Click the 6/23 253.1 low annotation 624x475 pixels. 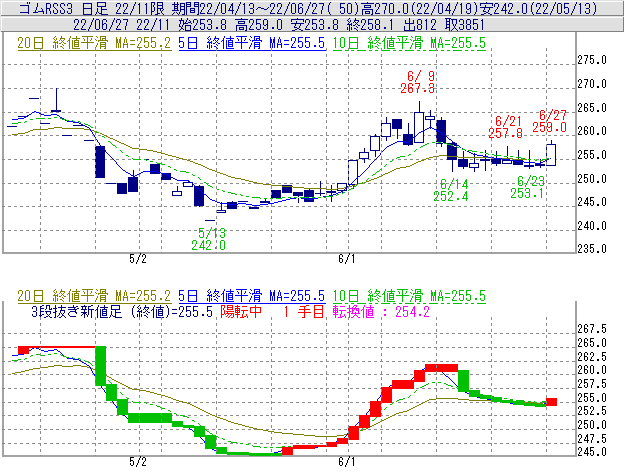tap(528, 187)
